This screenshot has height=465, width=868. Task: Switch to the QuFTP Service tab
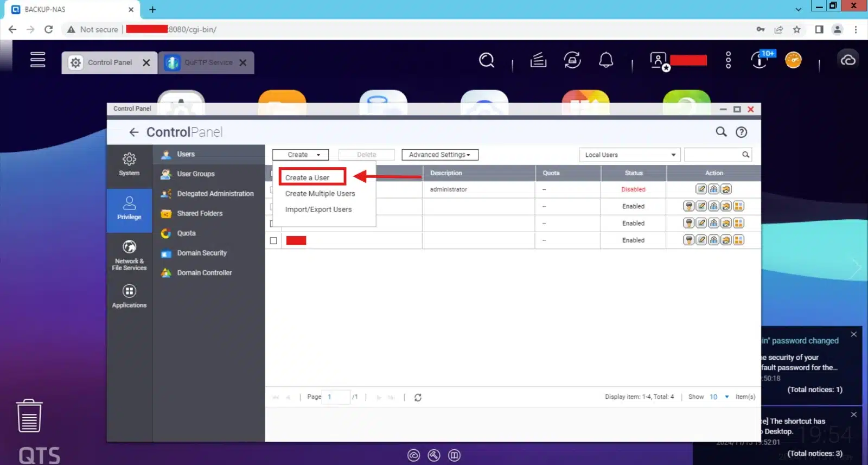206,62
